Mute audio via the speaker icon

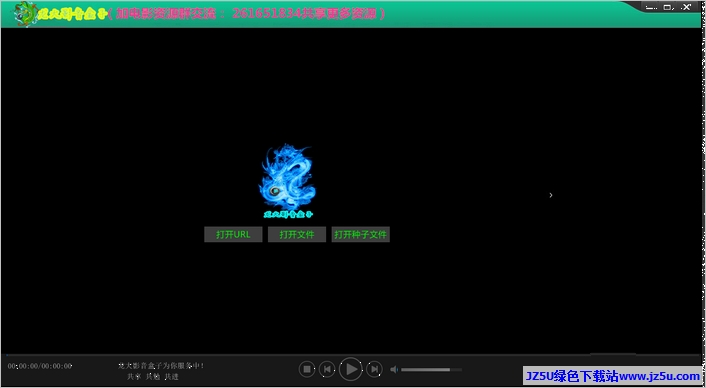click(x=394, y=370)
